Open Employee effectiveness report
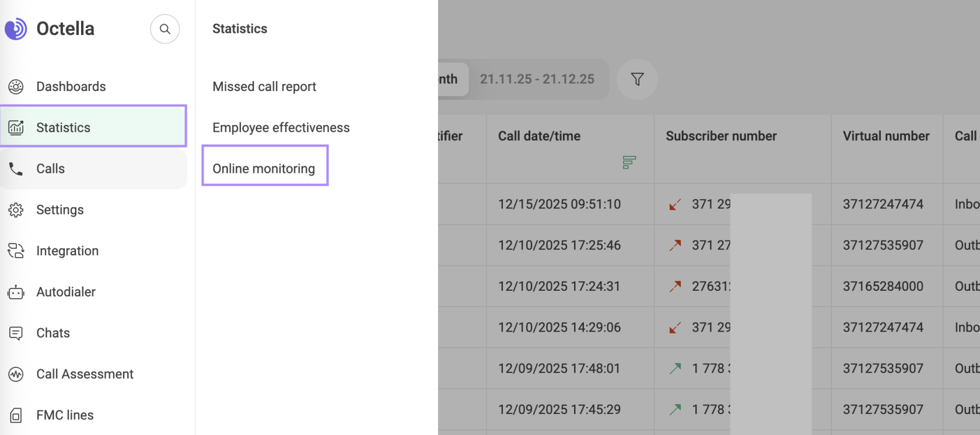 [x=281, y=128]
